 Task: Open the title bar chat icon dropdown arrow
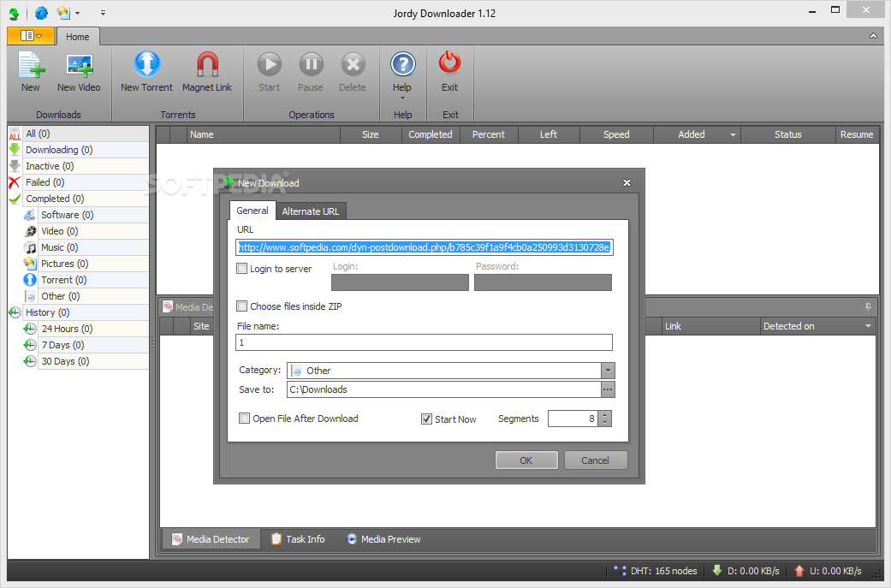(77, 13)
